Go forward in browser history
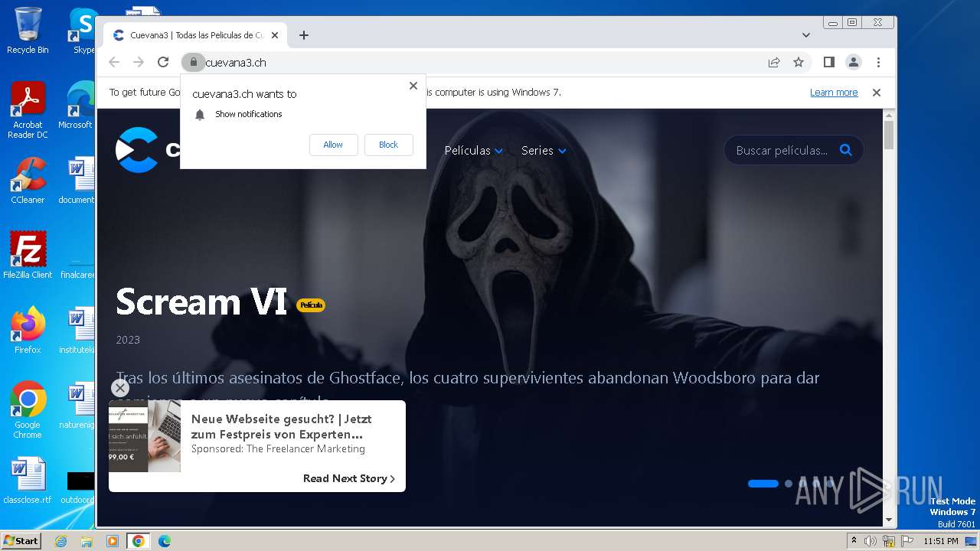Screen dimensions: 980x551 [x=139, y=62]
